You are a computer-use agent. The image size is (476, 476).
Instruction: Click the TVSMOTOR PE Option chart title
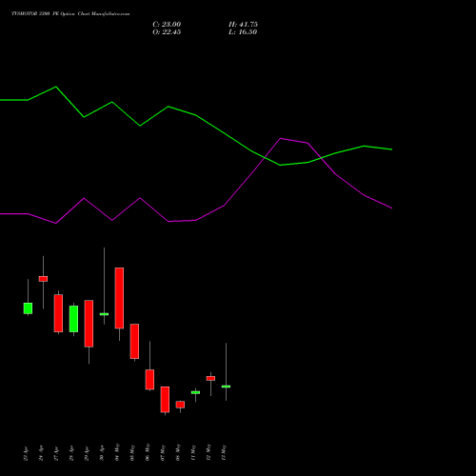pyautogui.click(x=70, y=14)
